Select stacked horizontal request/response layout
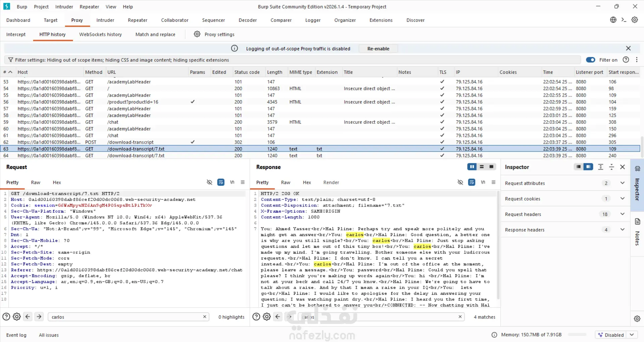 482,167
